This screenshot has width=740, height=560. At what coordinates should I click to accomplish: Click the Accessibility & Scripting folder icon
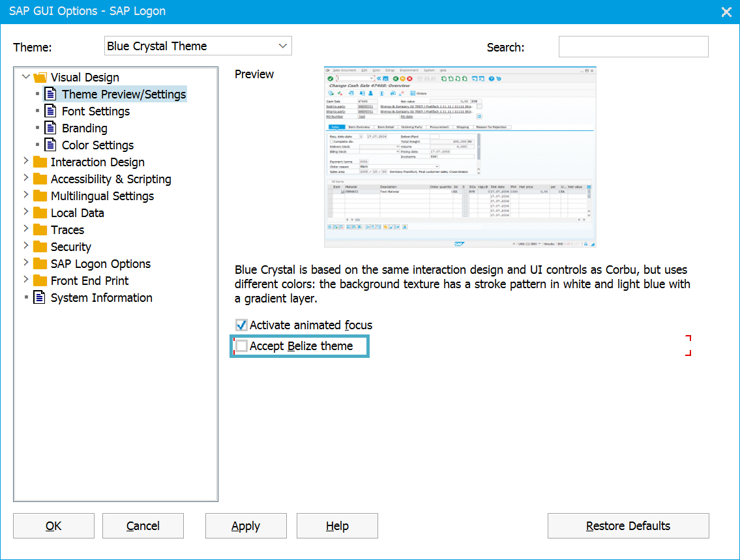point(40,179)
